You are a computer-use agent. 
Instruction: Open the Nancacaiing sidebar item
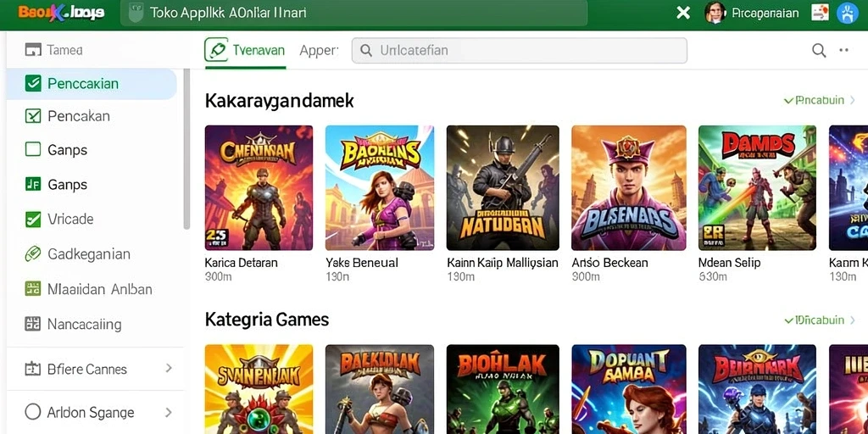click(92, 324)
